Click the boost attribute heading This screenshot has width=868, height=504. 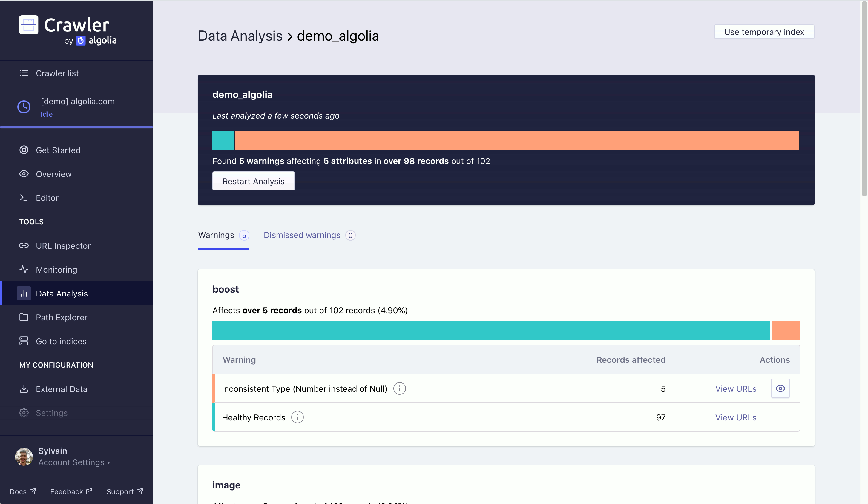(x=226, y=289)
